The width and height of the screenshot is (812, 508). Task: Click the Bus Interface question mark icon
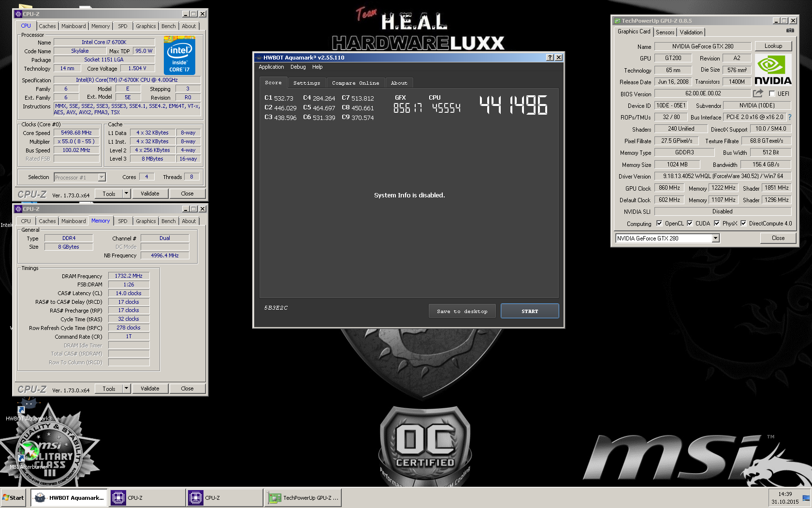pyautogui.click(x=790, y=117)
